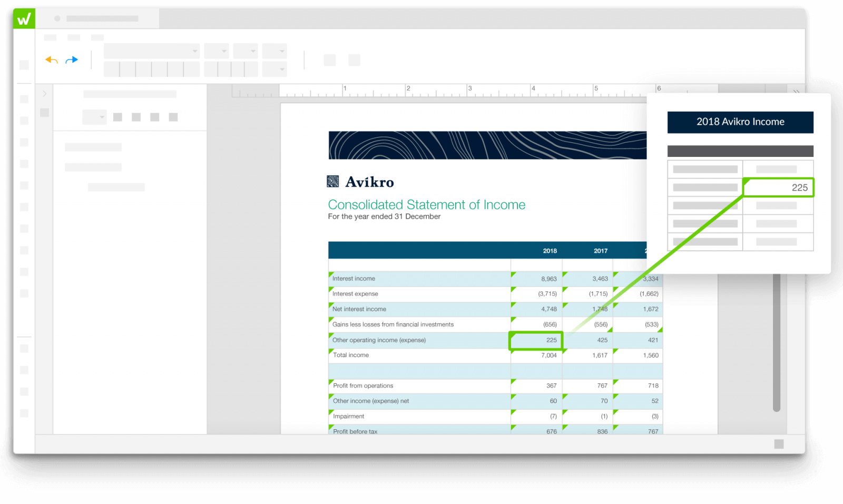Click the blue redo arrow
843x504 pixels.
(x=72, y=60)
